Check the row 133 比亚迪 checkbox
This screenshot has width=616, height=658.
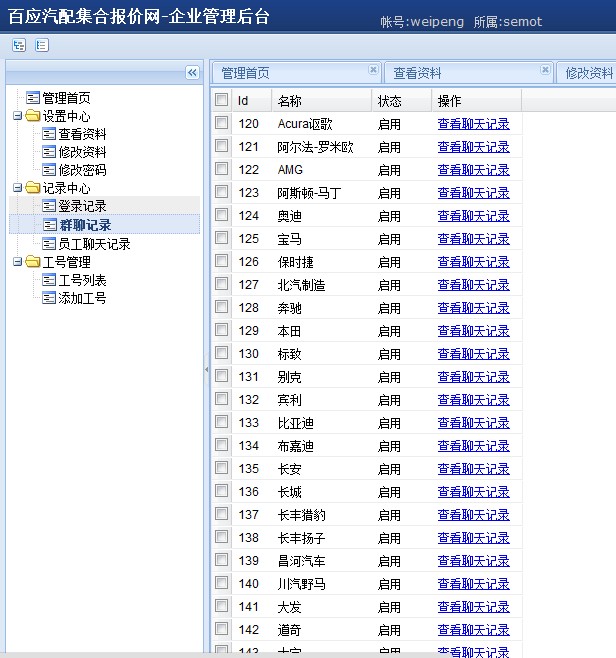click(221, 422)
